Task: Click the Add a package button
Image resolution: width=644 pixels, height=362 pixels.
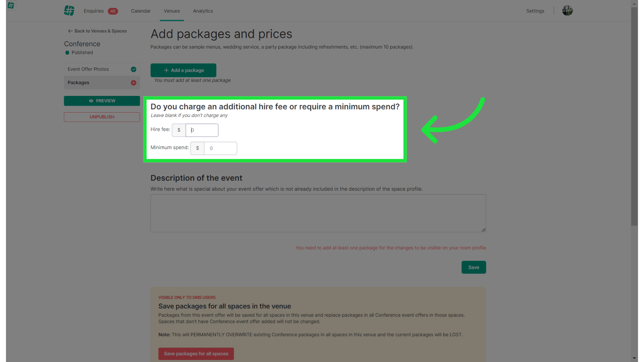Action: (183, 70)
